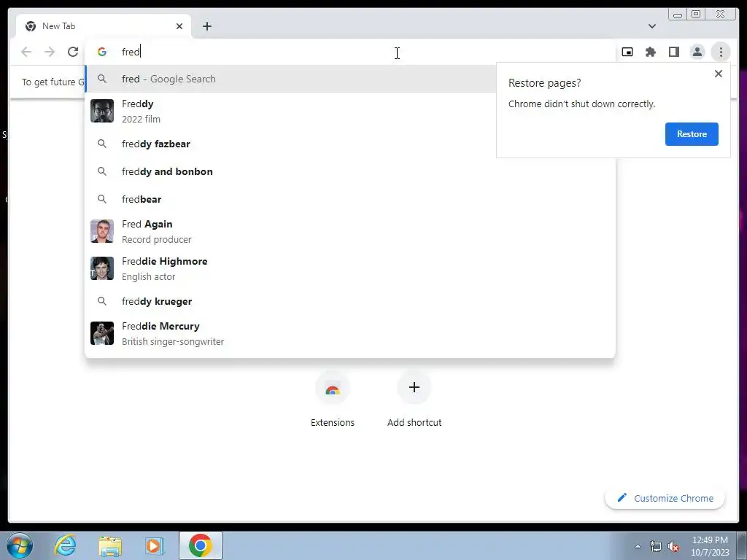747x560 pixels.
Task: Choose the 'fredbear' suggestion
Action: [x=350, y=199]
